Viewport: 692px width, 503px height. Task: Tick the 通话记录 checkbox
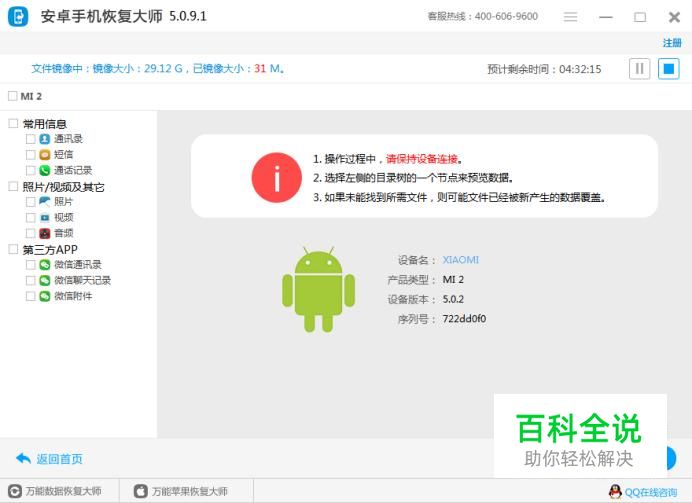click(30, 170)
